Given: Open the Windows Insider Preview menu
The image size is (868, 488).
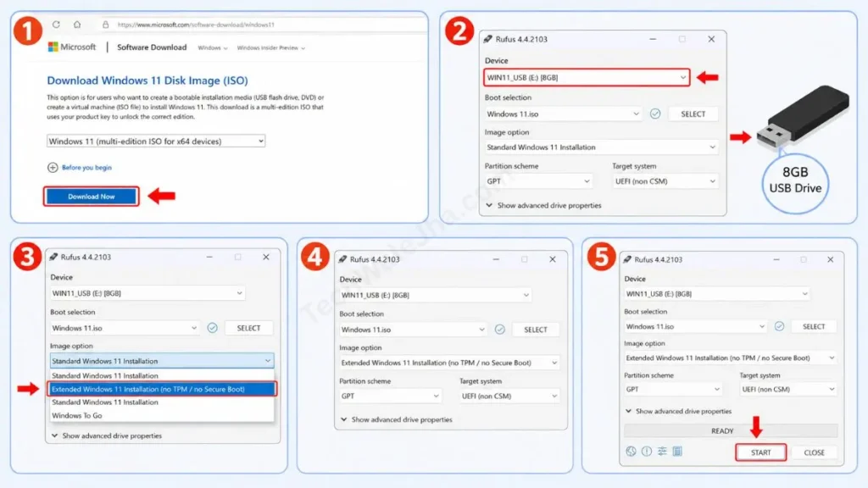Looking at the screenshot, I should click(271, 48).
